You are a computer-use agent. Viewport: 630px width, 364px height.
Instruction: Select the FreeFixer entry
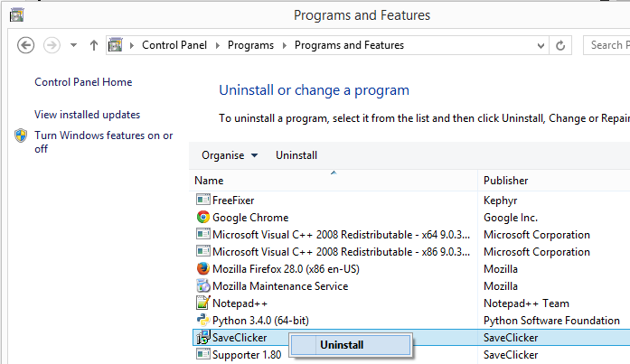(233, 200)
